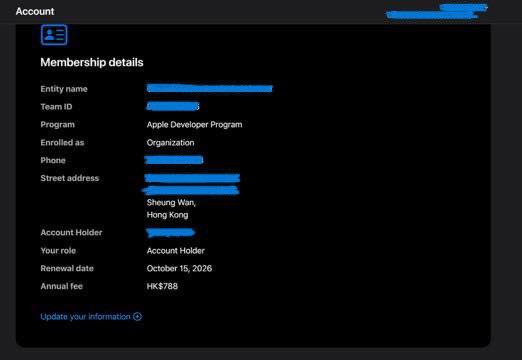Select the Hong Kong address line
This screenshot has height=360, width=522.
167,215
